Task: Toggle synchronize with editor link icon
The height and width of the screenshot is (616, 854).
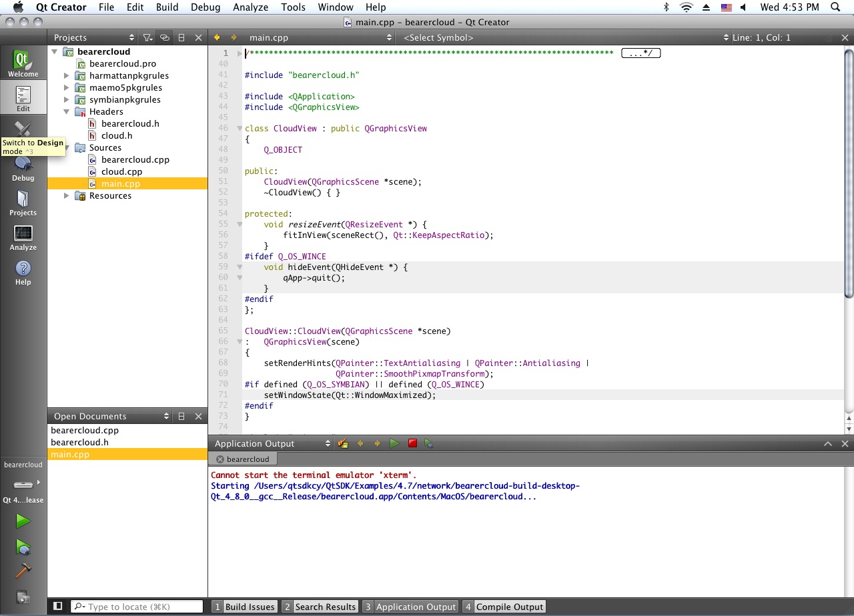Action: click(164, 38)
